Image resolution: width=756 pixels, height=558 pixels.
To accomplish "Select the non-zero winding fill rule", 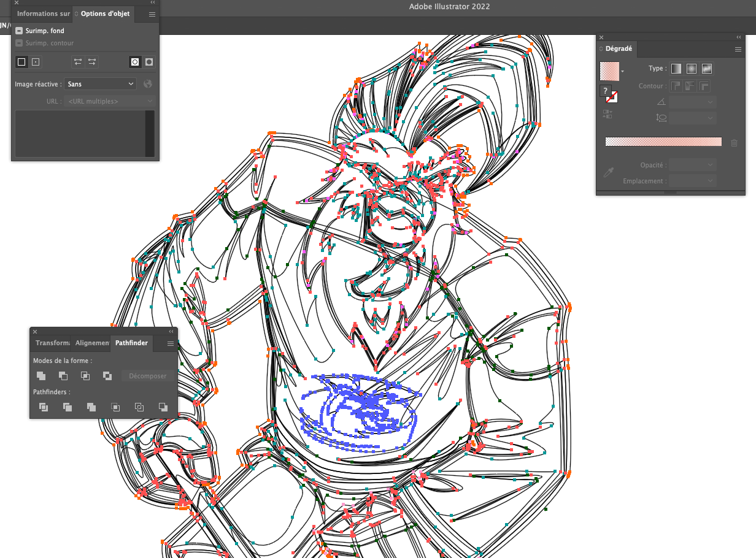I will (135, 62).
